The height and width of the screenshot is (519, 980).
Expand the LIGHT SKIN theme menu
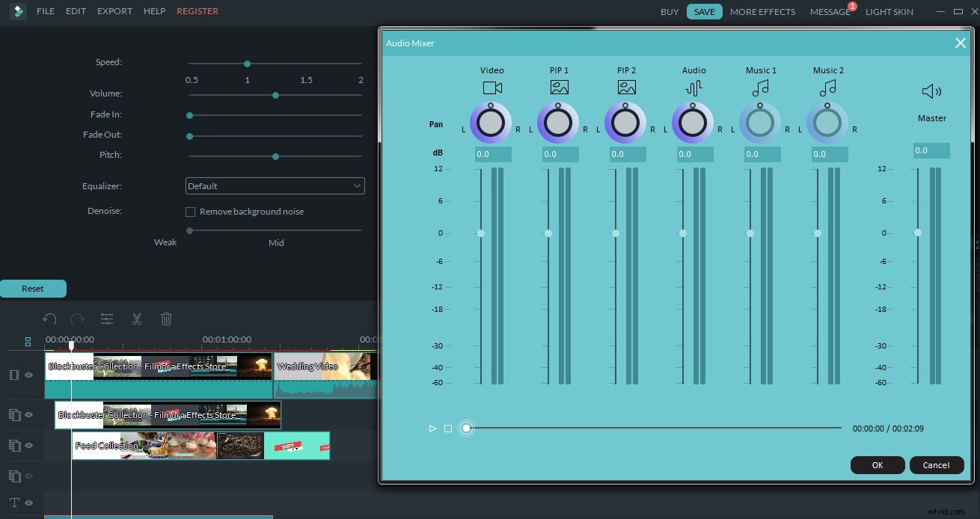889,11
